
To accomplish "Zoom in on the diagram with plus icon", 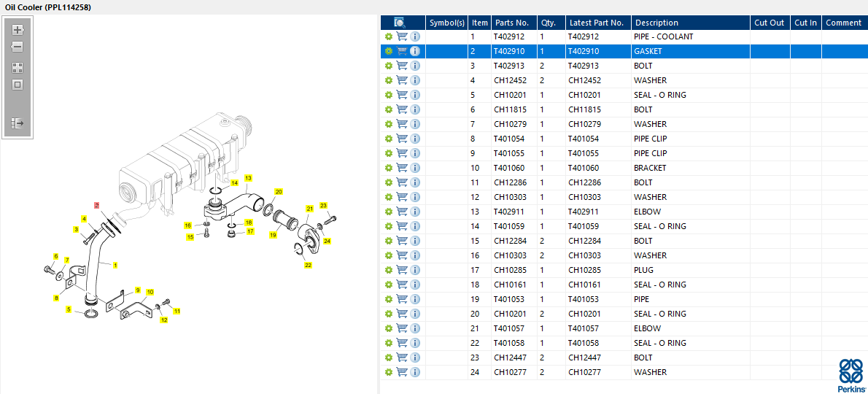I will (18, 30).
